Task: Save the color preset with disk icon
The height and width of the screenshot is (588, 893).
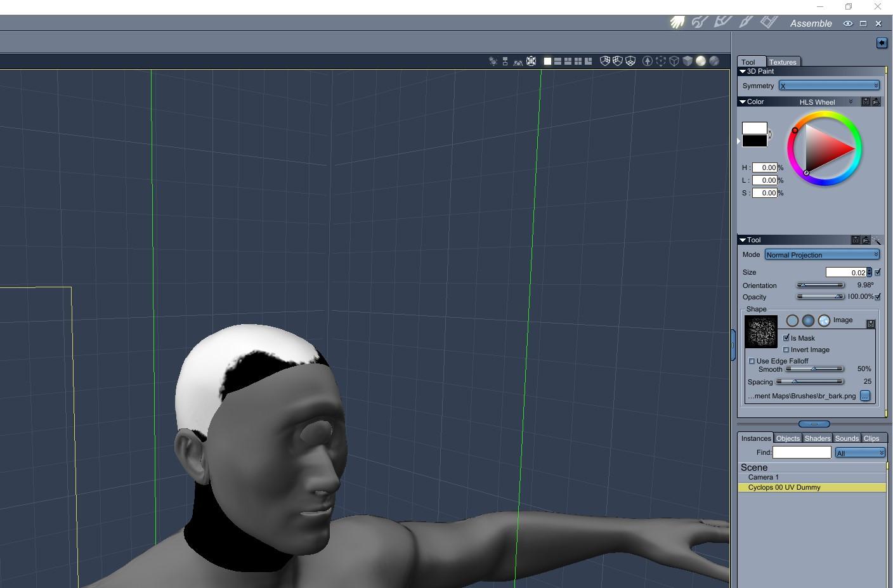Action: click(x=865, y=101)
